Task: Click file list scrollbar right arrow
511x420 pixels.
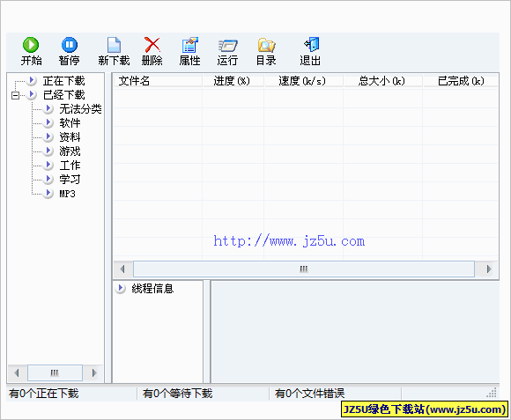Action: (x=488, y=269)
